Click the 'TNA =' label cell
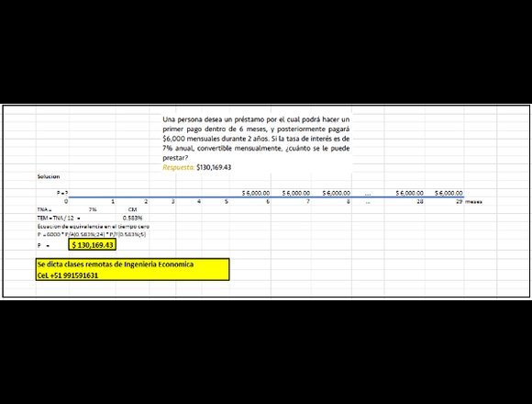 (x=44, y=210)
